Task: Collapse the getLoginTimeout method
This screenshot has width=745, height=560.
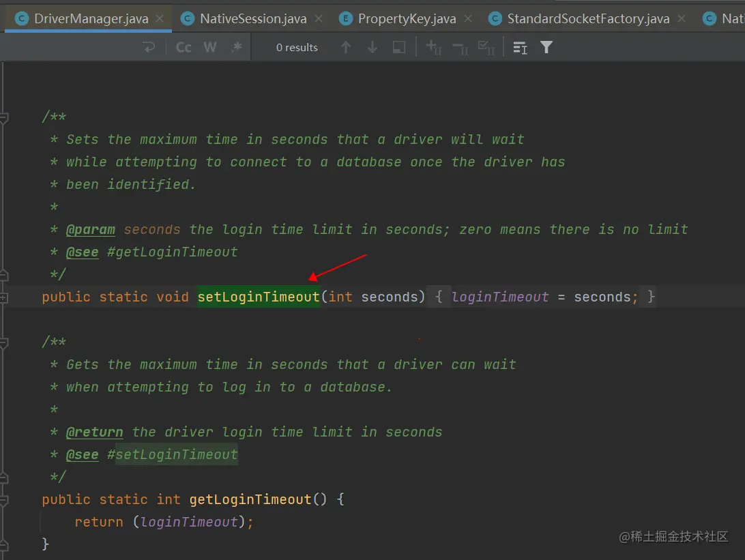Action: pyautogui.click(x=3, y=500)
